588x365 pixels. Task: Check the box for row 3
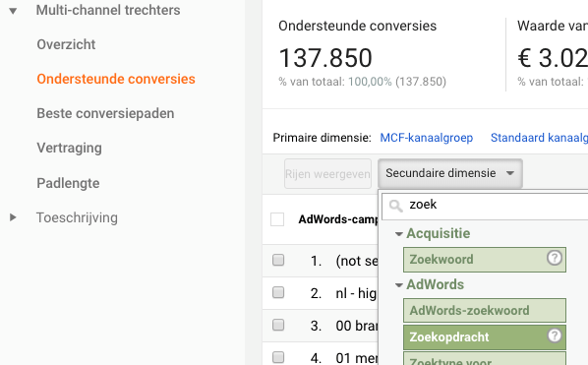pos(278,325)
